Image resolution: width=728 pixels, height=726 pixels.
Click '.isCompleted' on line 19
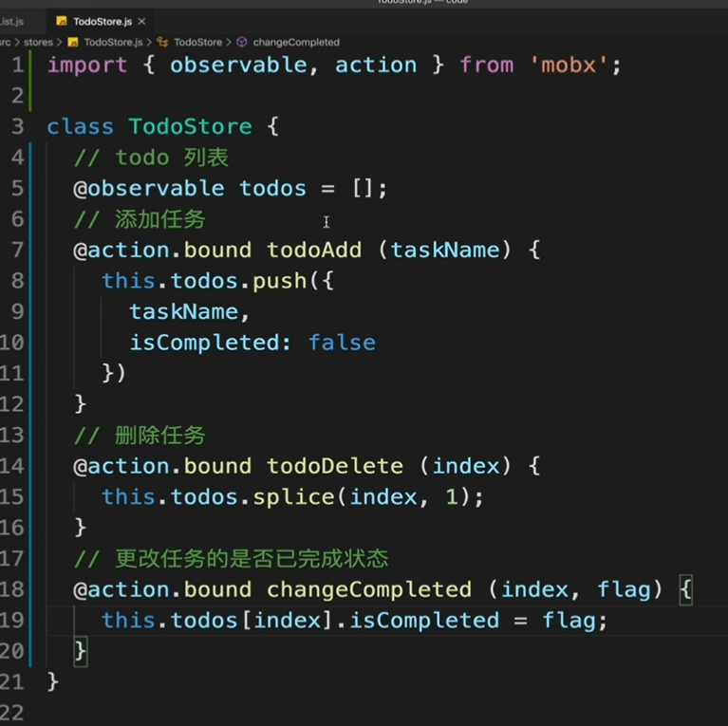pyautogui.click(x=418, y=621)
